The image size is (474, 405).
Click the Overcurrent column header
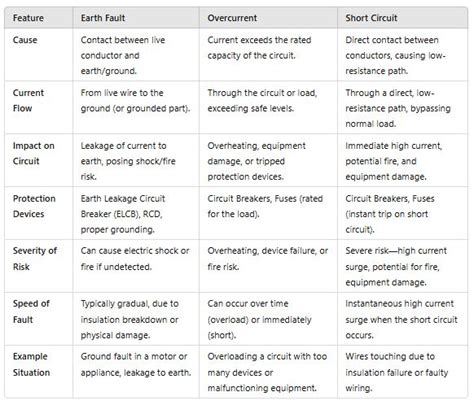(x=232, y=18)
